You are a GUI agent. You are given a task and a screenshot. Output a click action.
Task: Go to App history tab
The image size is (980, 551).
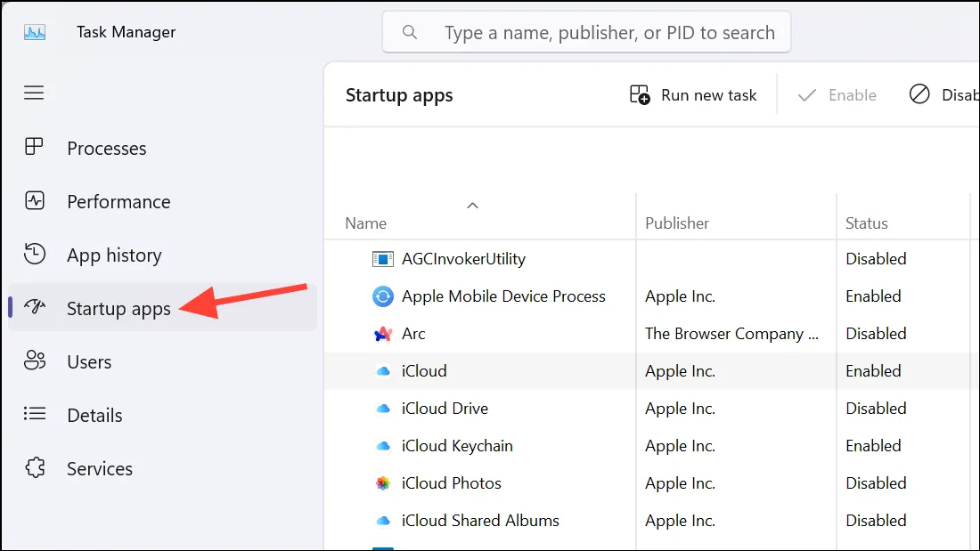pos(162,255)
